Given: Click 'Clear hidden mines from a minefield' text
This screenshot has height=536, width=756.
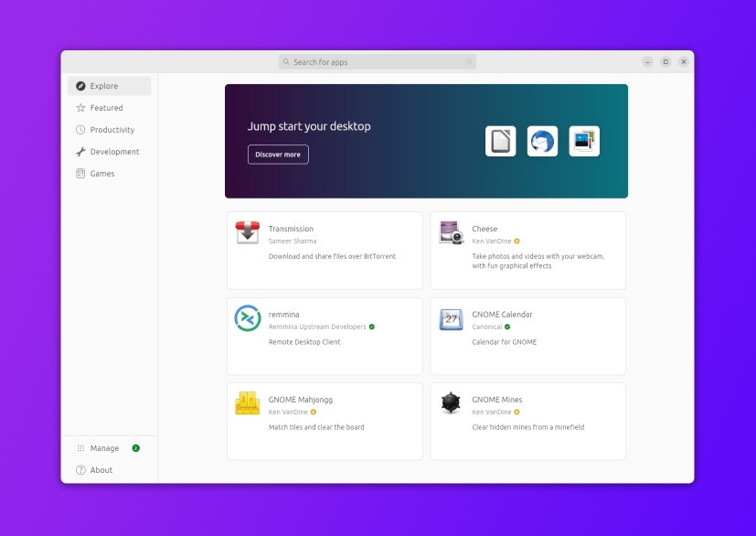Looking at the screenshot, I should click(x=528, y=427).
